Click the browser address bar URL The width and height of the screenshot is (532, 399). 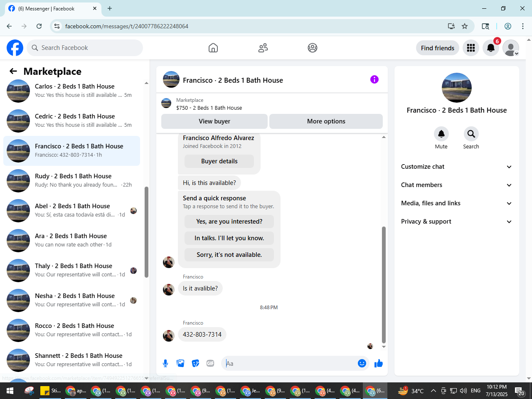[x=127, y=26]
